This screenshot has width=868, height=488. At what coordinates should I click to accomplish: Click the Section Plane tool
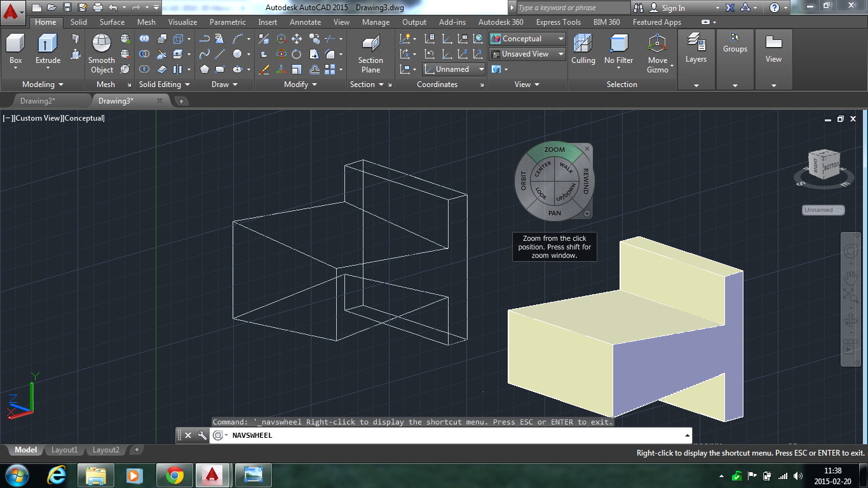tap(370, 44)
